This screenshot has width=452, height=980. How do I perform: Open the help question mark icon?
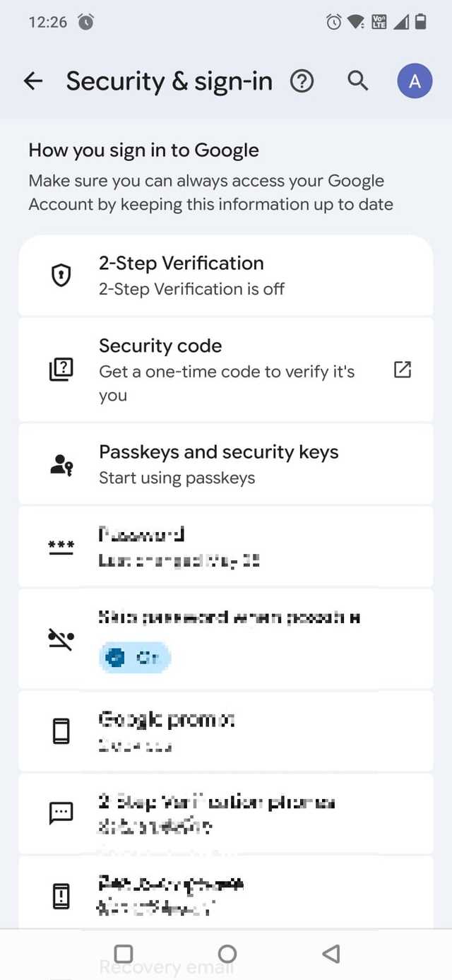tap(302, 82)
